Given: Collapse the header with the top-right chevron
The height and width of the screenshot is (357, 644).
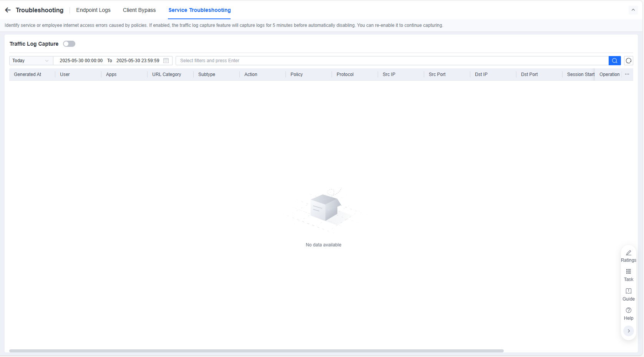Looking at the screenshot, I should click(x=633, y=10).
